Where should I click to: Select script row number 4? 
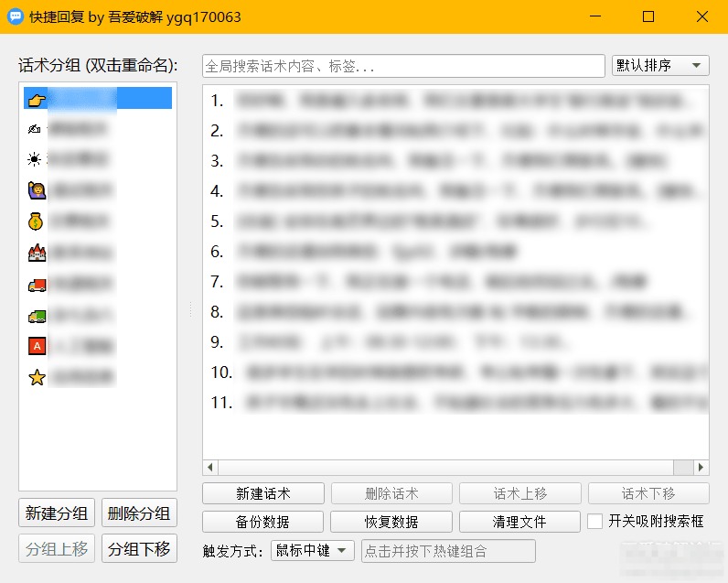coord(455,191)
